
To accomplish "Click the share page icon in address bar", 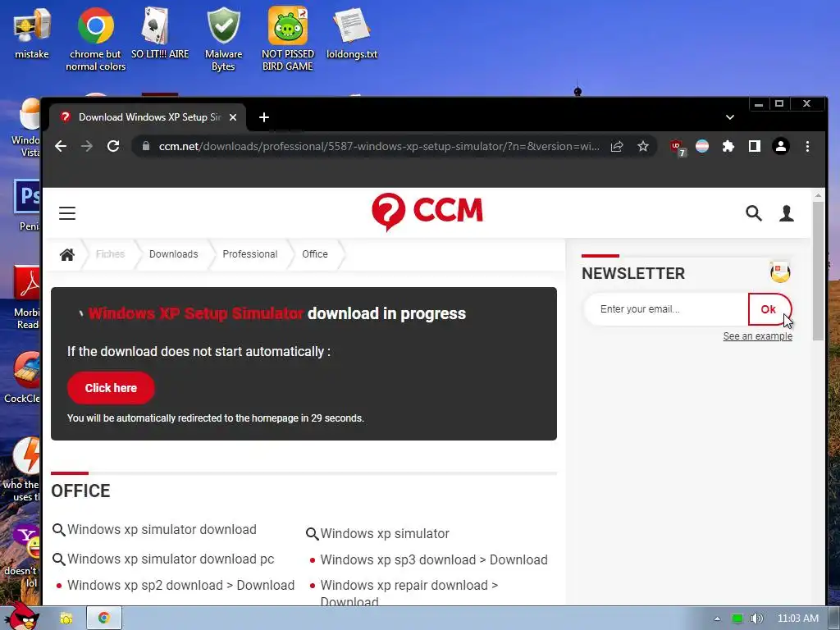I will [617, 146].
